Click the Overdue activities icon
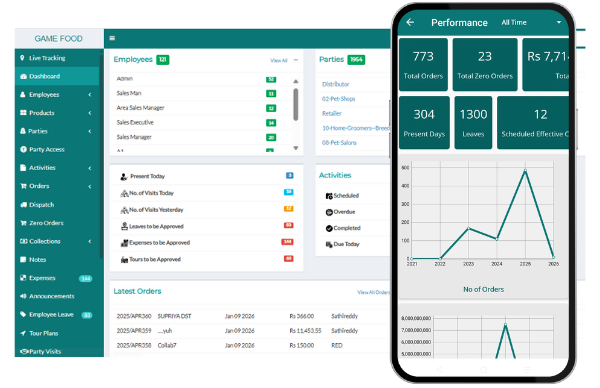This screenshot has height=388, width=600. 329,212
